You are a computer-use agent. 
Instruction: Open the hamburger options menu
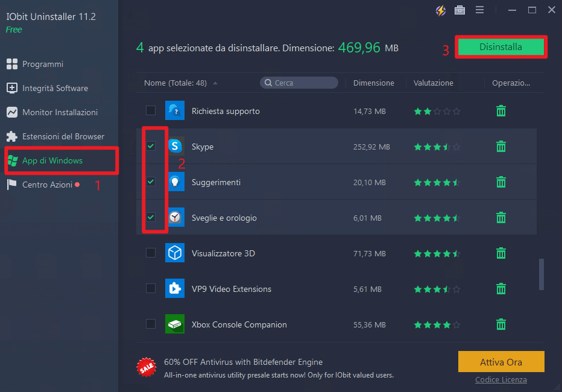click(x=479, y=10)
